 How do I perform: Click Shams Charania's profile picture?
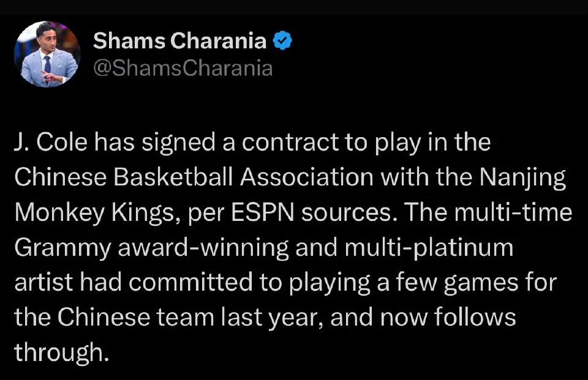(x=47, y=54)
